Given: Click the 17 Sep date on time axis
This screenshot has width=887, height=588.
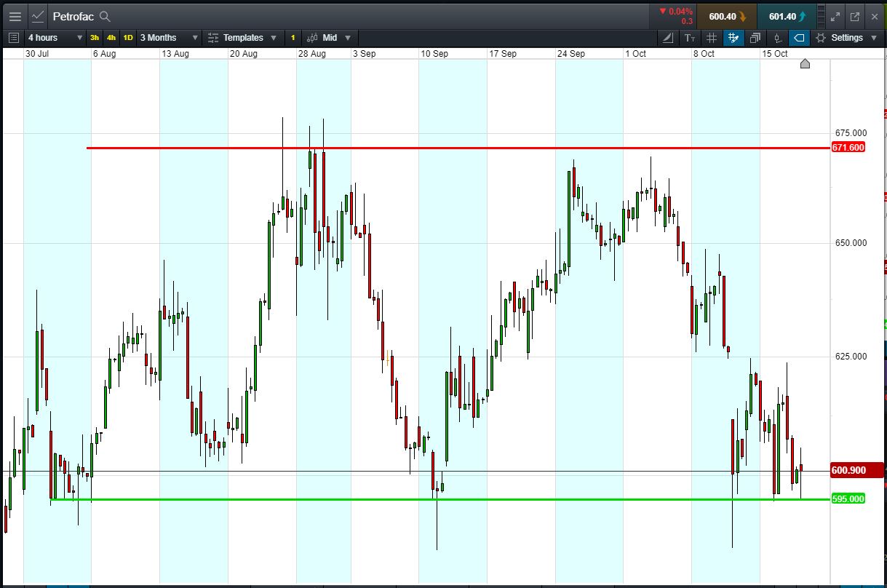Looking at the screenshot, I should [x=503, y=54].
